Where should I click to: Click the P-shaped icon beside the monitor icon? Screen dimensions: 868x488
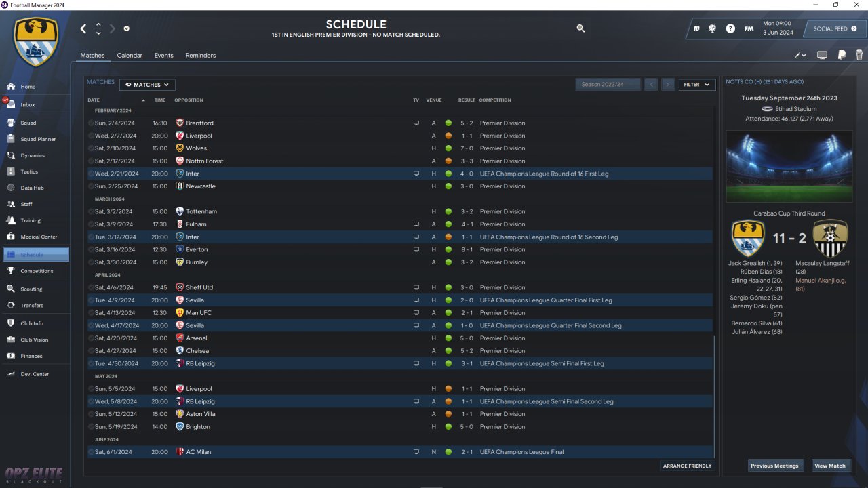842,55
